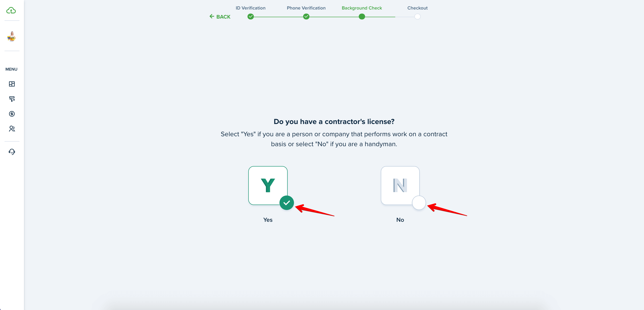Go back using the BACK link

(x=220, y=17)
